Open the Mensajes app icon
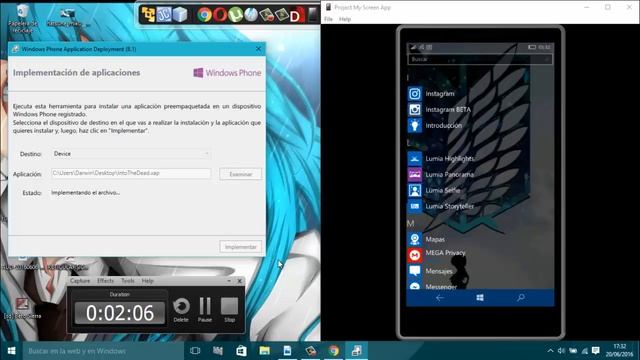Viewport: 640px width, 360px height. tap(415, 271)
